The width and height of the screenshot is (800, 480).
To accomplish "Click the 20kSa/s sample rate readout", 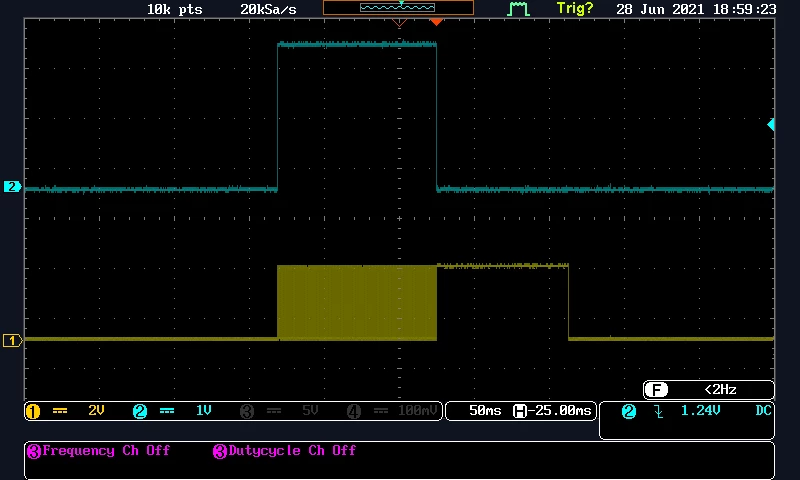I will tap(268, 9).
